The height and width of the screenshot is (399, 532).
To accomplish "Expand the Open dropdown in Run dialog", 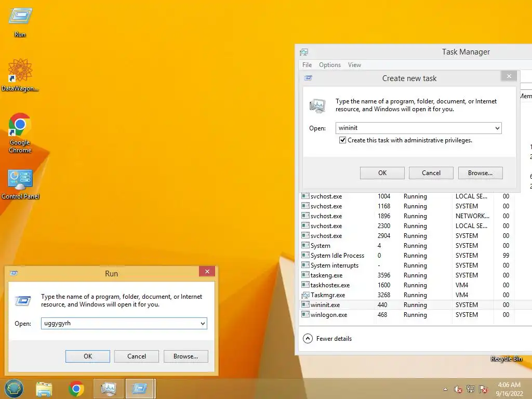I will point(203,323).
